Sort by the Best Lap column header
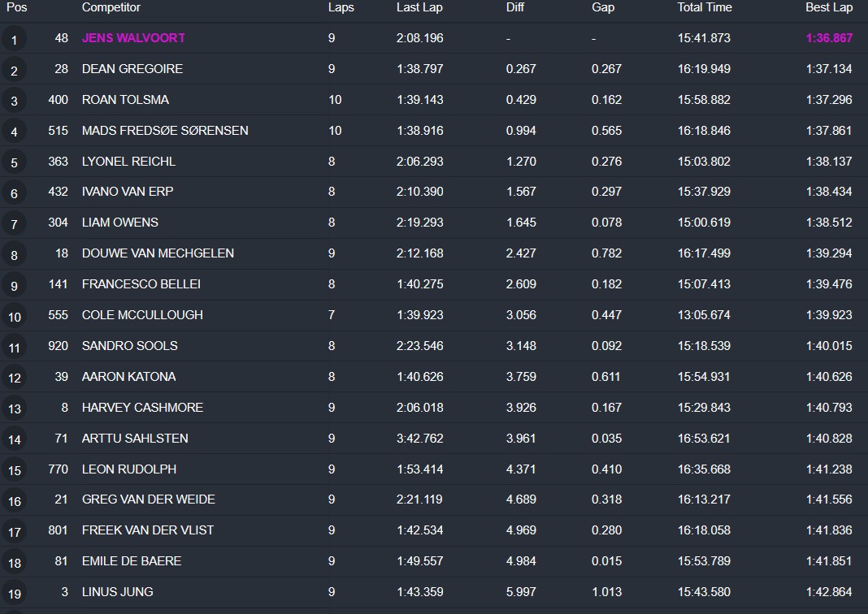868x614 pixels. pos(829,7)
